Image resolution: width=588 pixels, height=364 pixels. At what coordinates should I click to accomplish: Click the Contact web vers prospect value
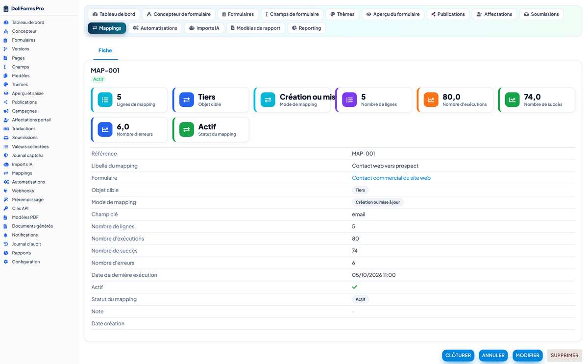(385, 166)
